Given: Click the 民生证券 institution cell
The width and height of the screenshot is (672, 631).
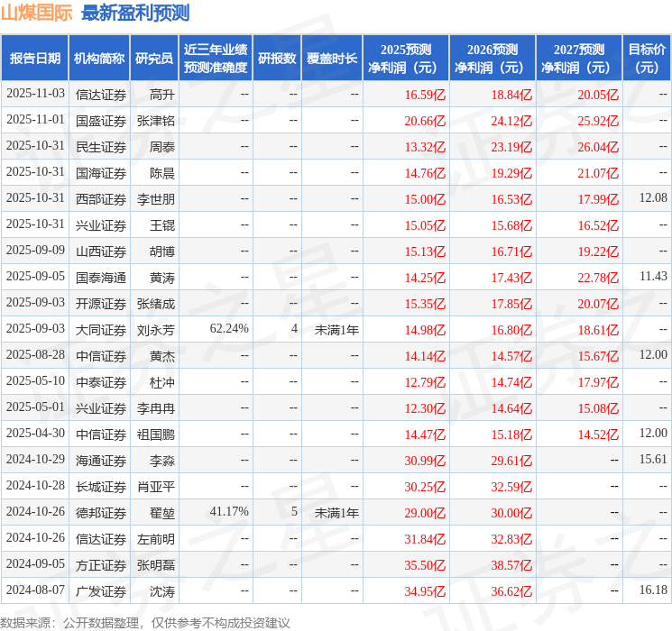Looking at the screenshot, I should point(101,147).
